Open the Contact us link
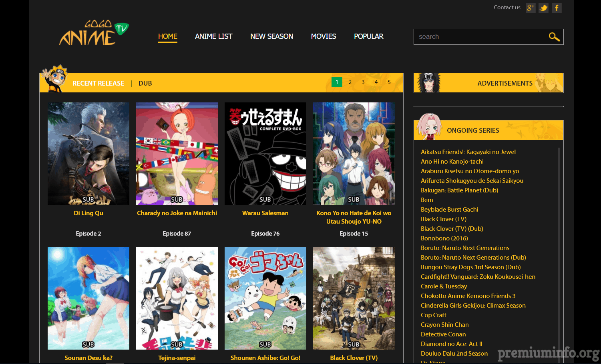 tap(507, 7)
